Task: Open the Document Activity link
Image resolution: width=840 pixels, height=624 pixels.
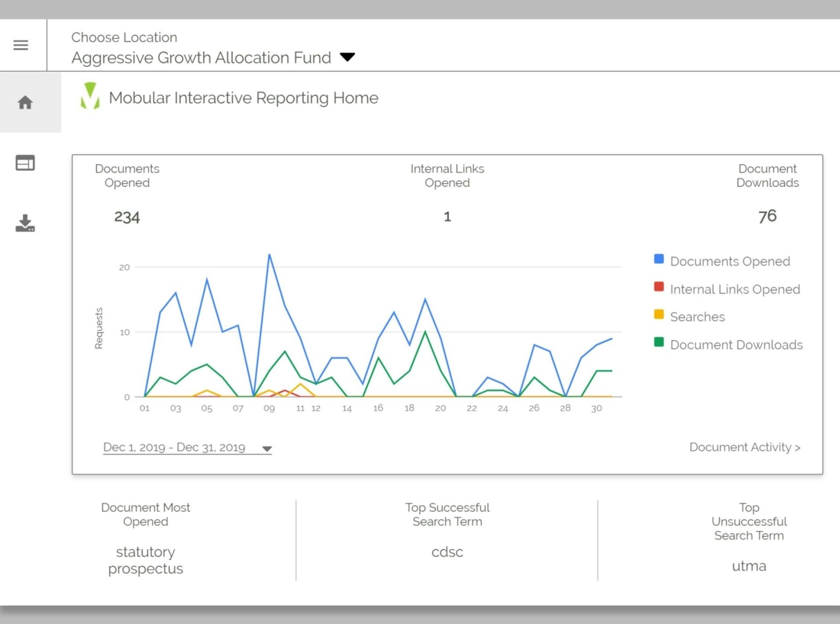Action: (744, 447)
